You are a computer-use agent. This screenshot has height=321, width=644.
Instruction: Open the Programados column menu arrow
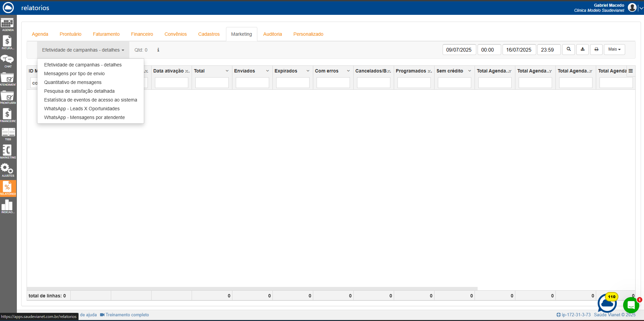pyautogui.click(x=430, y=71)
